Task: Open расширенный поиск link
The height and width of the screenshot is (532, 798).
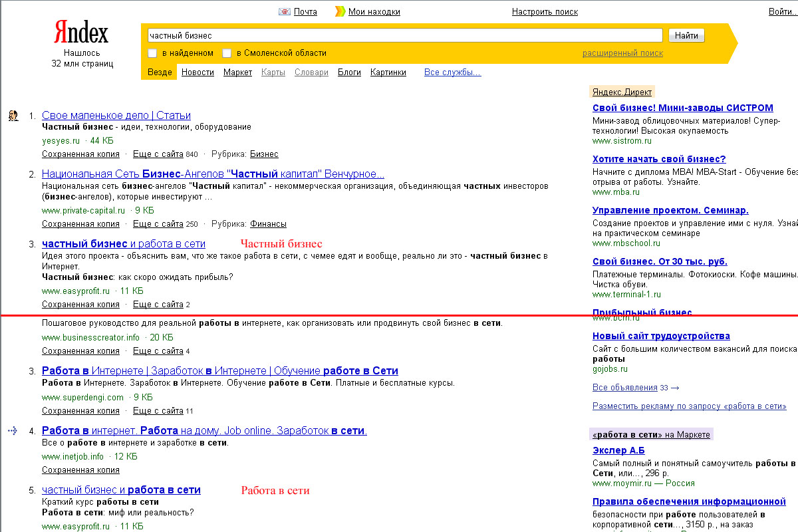Action: coord(622,53)
